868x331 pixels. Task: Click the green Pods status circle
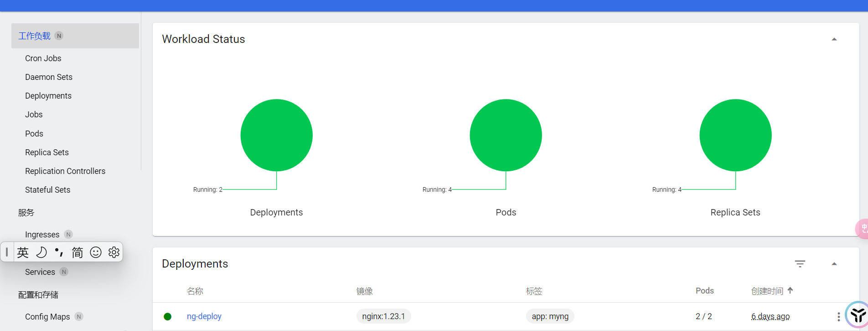point(506,135)
